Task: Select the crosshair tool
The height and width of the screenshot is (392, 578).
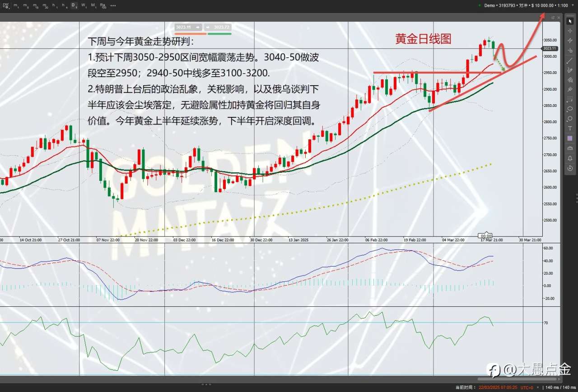Action: (570, 31)
